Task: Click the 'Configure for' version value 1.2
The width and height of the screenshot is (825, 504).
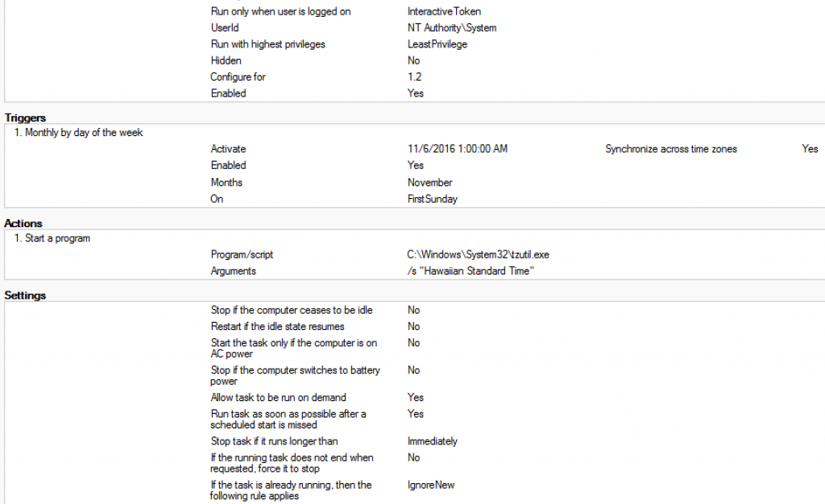Action: click(415, 77)
